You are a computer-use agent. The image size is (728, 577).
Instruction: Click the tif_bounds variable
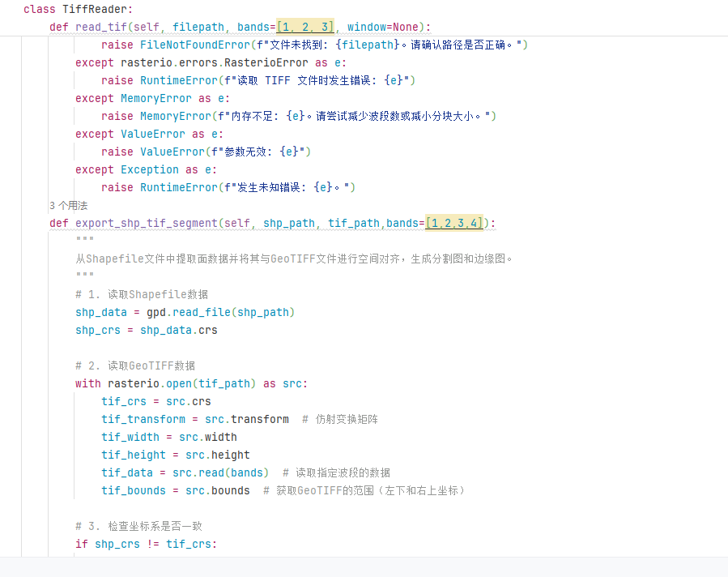tap(134, 490)
